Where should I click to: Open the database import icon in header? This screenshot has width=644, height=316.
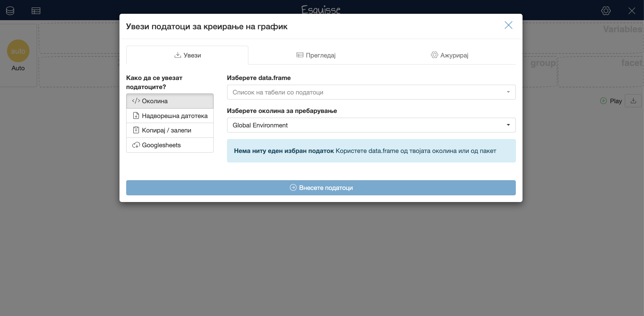(10, 11)
